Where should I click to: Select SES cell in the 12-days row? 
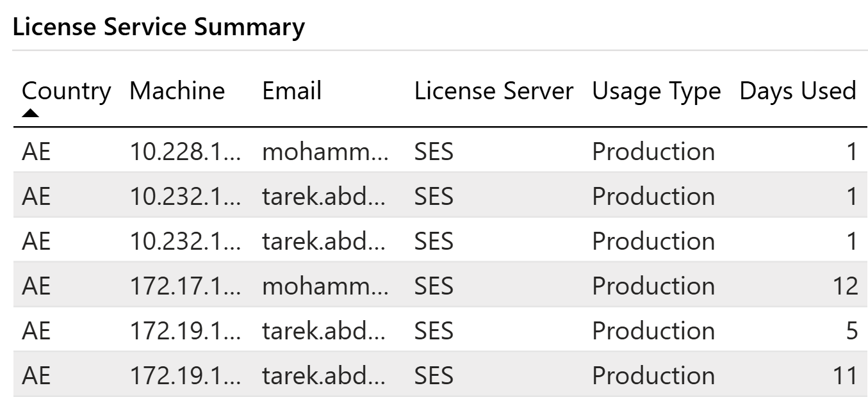point(434,286)
